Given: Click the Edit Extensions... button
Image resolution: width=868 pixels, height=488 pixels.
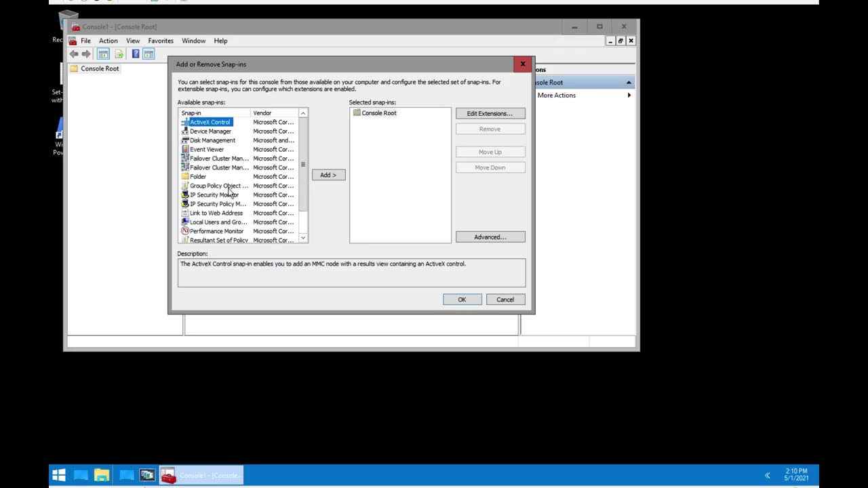Looking at the screenshot, I should coord(490,113).
